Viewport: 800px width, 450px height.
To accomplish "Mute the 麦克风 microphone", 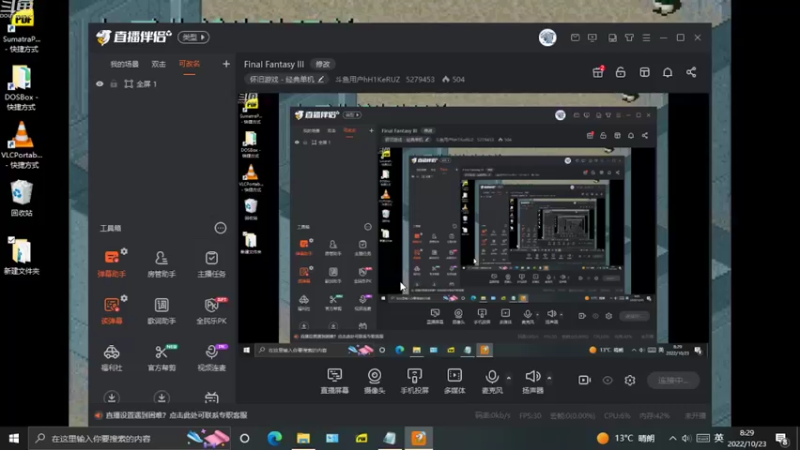I will point(492,381).
